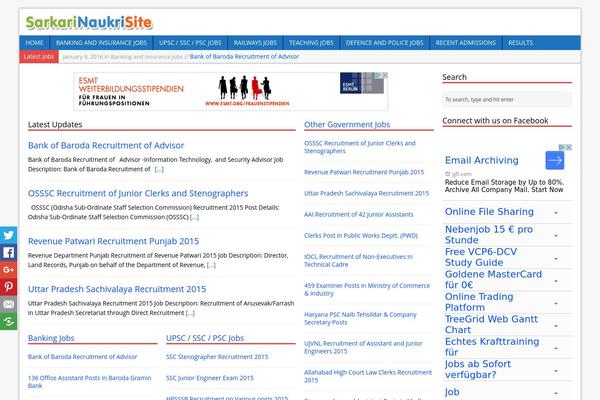Open the Other Government Jobs heading link
This screenshot has width=600, height=400.
coord(347,124)
